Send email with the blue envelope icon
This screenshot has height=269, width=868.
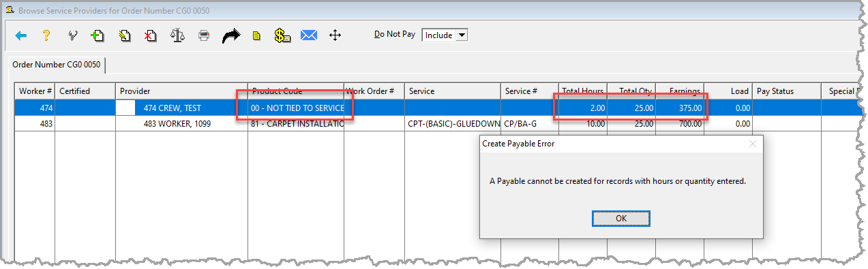pos(309,35)
